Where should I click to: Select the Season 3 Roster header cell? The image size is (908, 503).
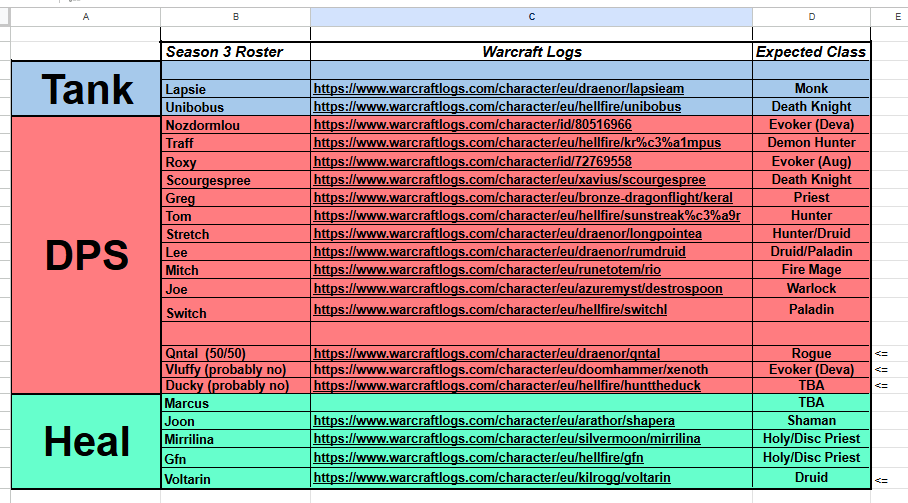click(236, 52)
